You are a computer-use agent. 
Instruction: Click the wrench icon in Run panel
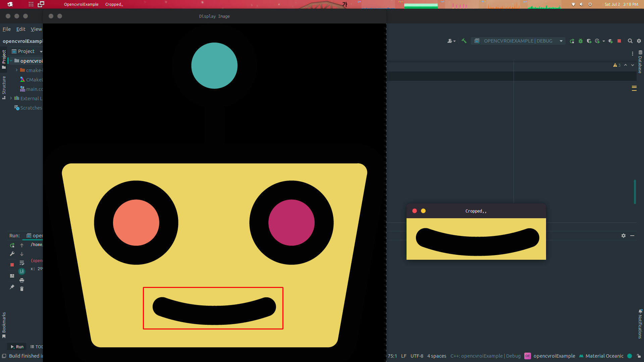[12, 254]
